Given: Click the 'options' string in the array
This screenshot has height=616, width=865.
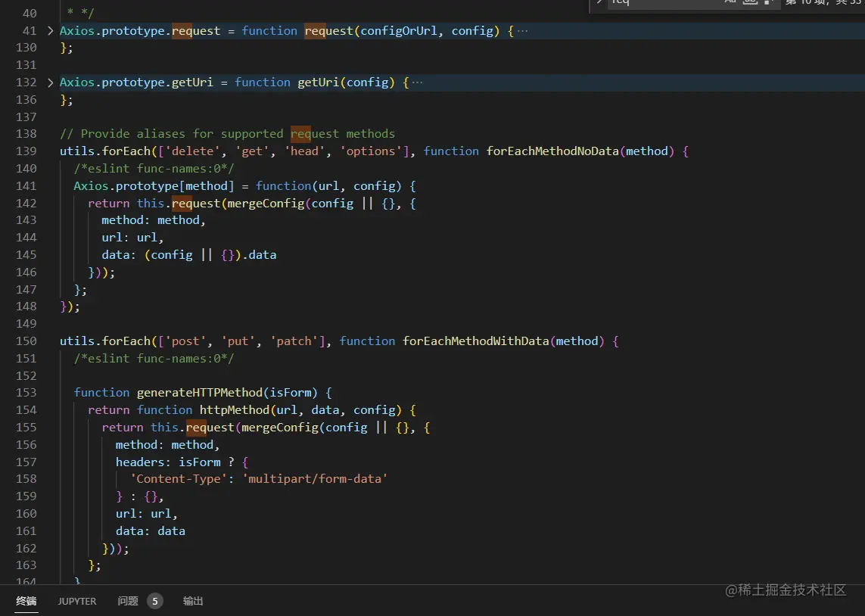Looking at the screenshot, I should click(371, 151).
